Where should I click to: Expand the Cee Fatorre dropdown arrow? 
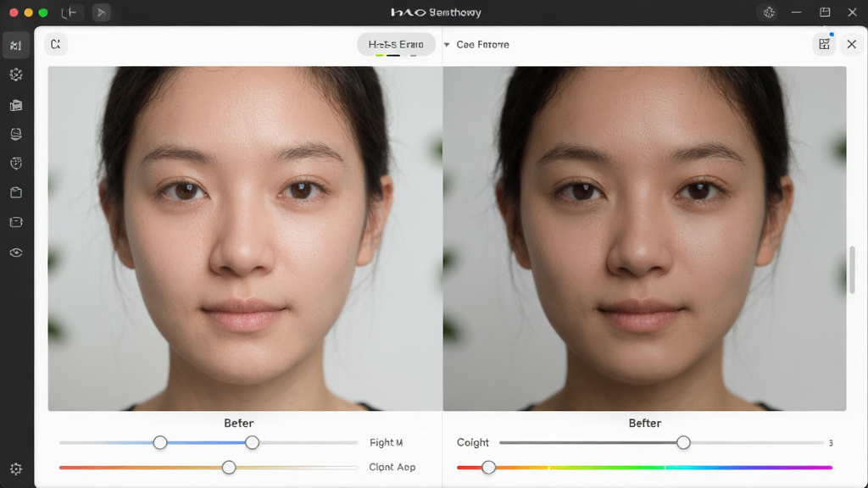[x=447, y=44]
